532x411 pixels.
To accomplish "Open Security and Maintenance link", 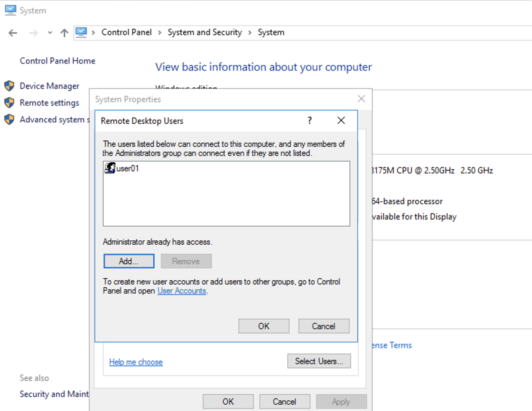I will [55, 394].
